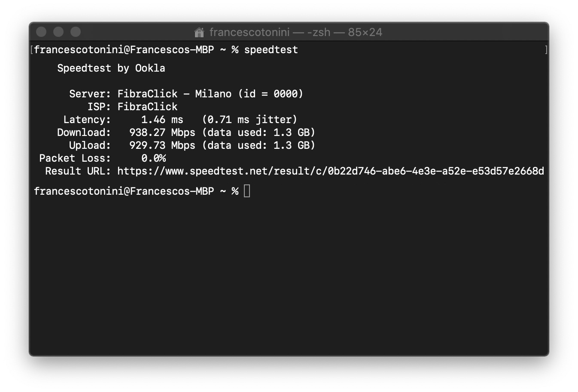Click the download 'data used: 1.3 GB' text

pos(259,133)
